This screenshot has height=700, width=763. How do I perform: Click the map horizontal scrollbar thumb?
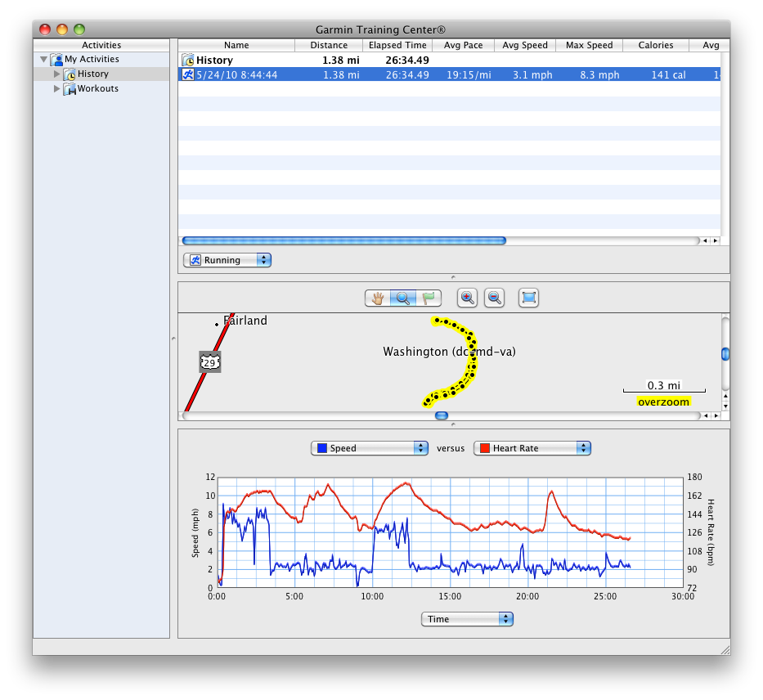tap(442, 415)
